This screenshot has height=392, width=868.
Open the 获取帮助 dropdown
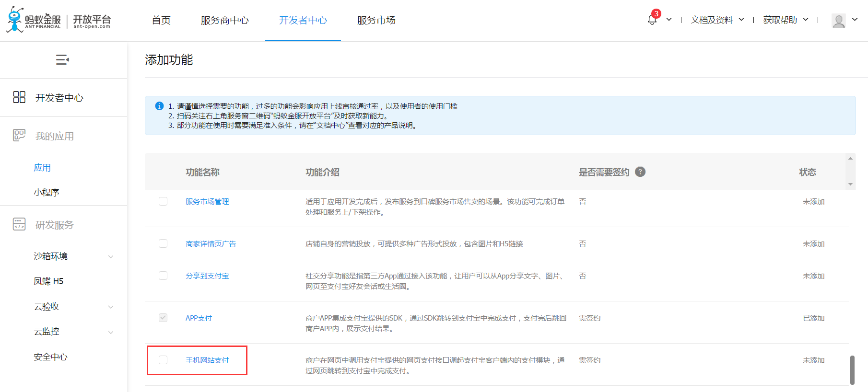[786, 20]
